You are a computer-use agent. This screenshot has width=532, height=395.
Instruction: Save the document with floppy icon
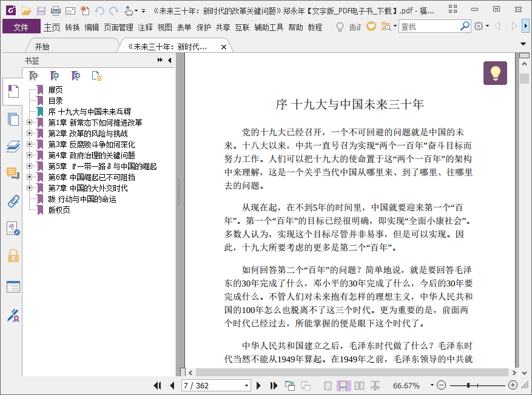coord(41,11)
